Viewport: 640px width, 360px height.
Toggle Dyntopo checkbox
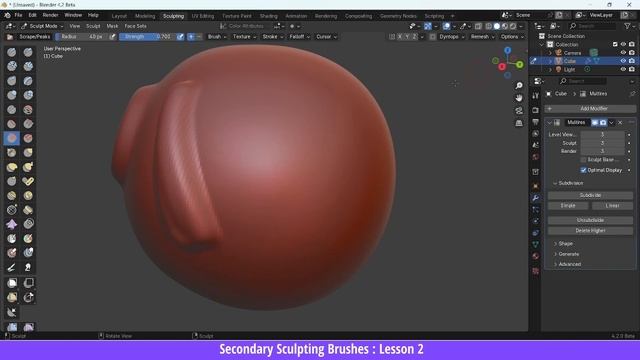tap(433, 37)
